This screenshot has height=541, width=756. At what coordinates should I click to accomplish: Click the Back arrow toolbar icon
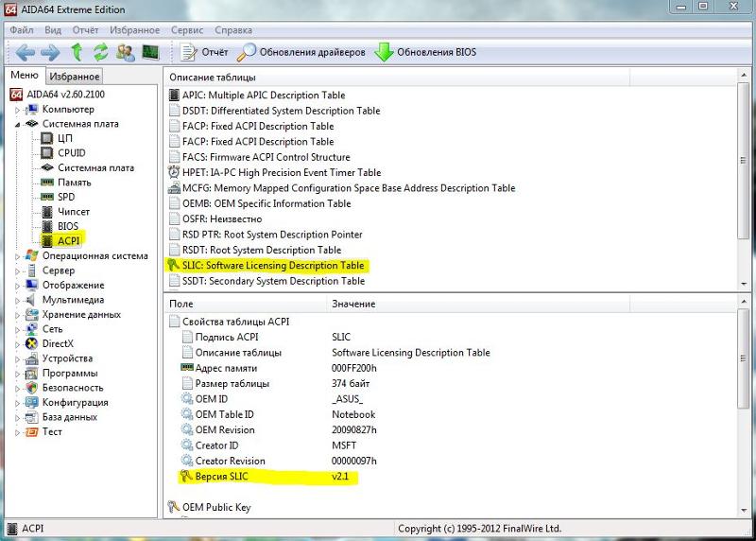click(26, 52)
